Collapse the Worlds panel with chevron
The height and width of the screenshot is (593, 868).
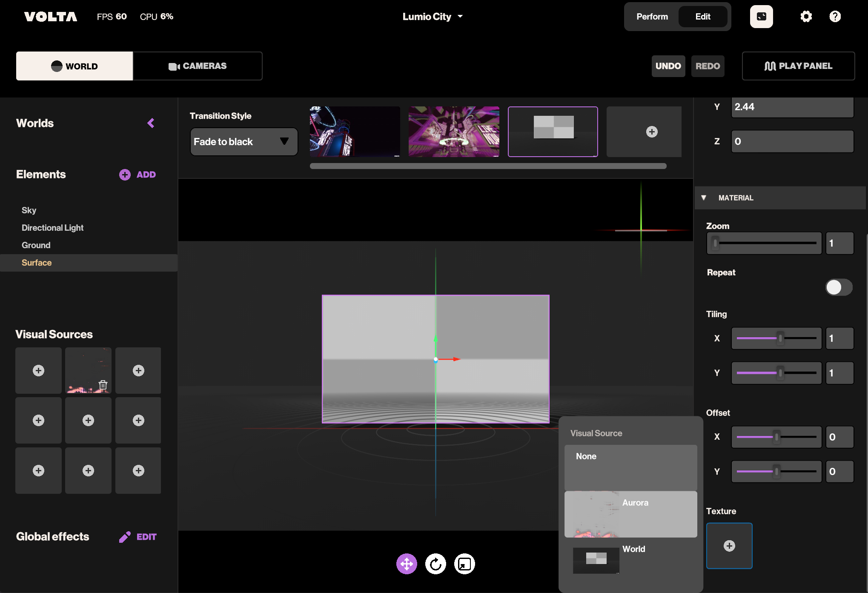pyautogui.click(x=151, y=123)
